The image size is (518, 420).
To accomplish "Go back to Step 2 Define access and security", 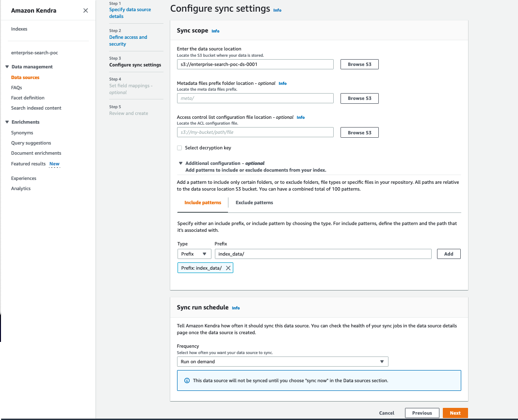I will pyautogui.click(x=128, y=41).
